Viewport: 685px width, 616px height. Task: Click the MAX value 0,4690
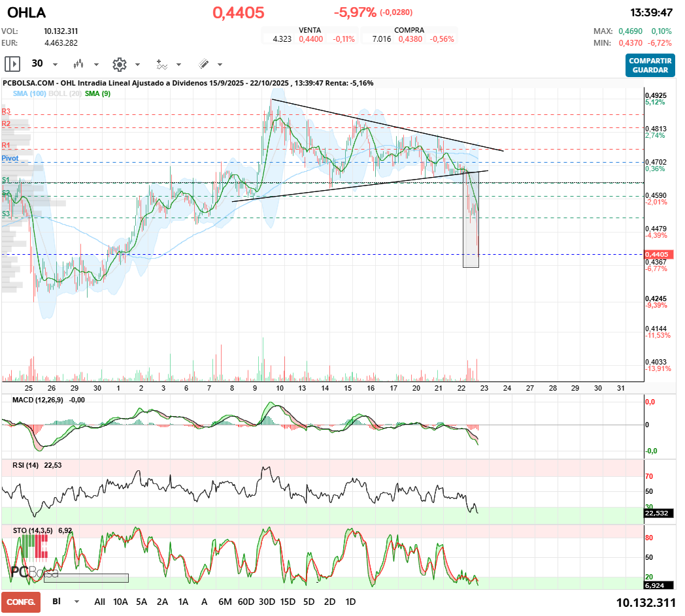pyautogui.click(x=630, y=31)
